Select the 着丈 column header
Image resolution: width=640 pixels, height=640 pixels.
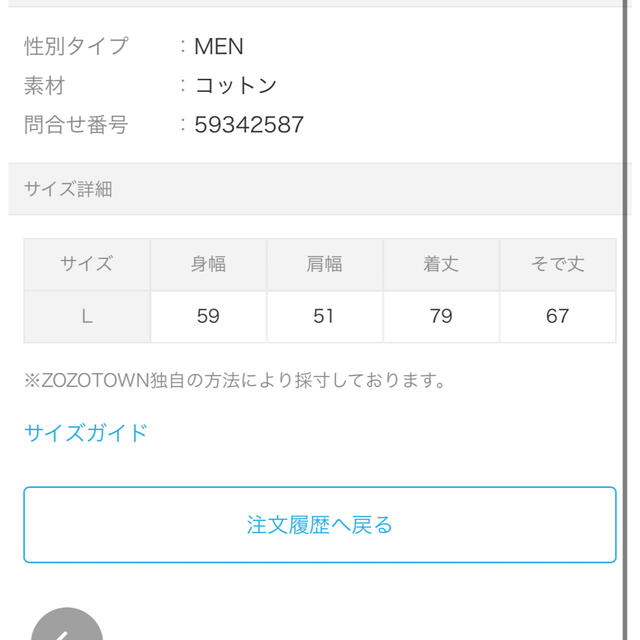[x=441, y=264]
